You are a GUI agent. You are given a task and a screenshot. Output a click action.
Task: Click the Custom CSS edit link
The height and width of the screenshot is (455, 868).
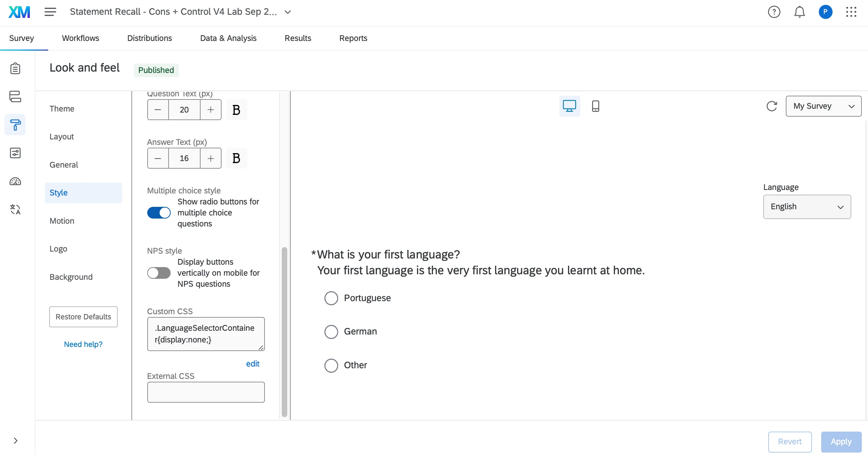point(253,364)
